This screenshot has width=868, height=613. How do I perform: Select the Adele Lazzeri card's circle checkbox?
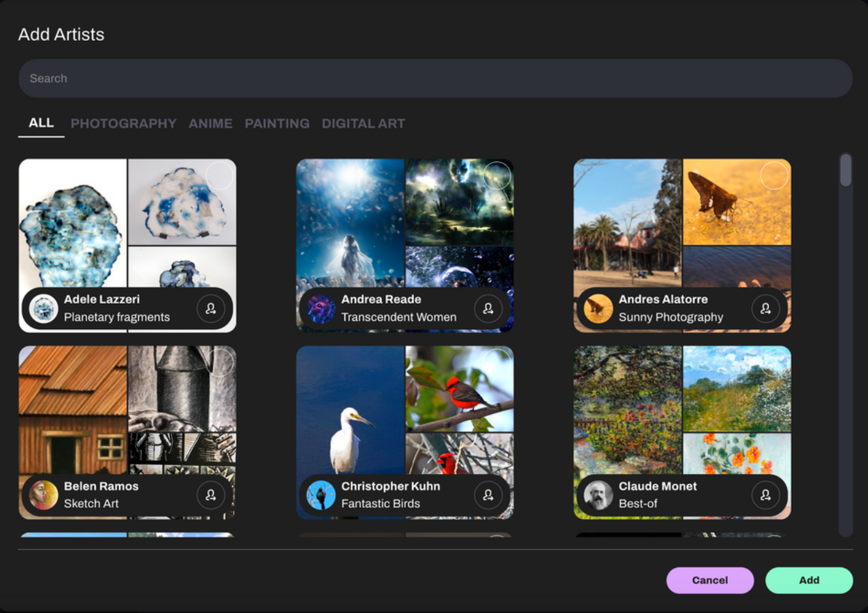[x=219, y=176]
